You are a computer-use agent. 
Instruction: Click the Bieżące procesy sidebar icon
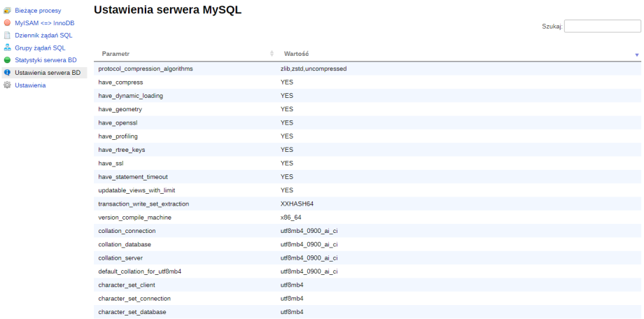click(7, 10)
